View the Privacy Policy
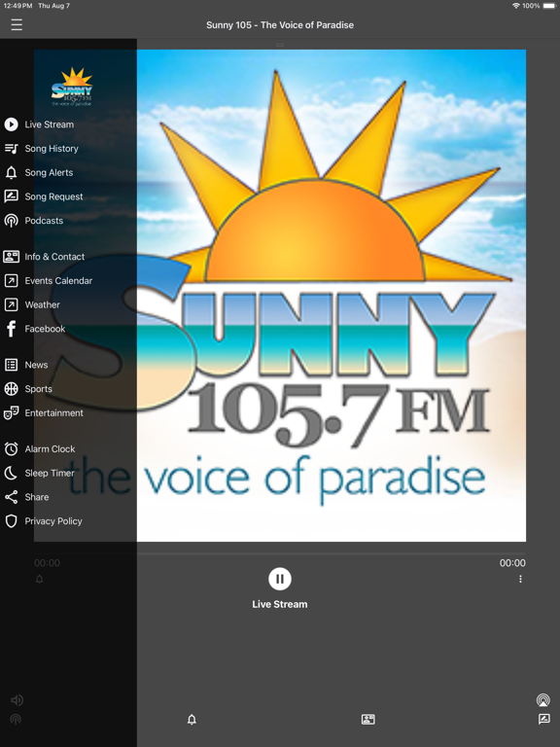Screen dimensions: 560x747 pos(53,521)
